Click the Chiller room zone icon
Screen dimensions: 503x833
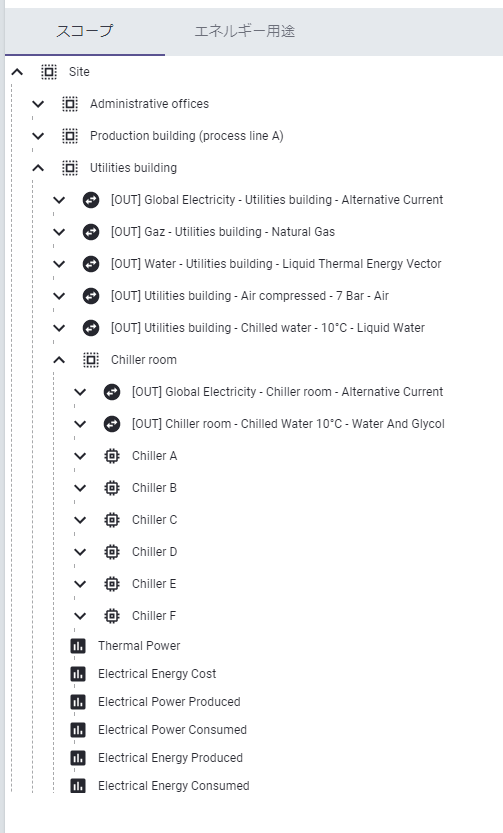91,360
